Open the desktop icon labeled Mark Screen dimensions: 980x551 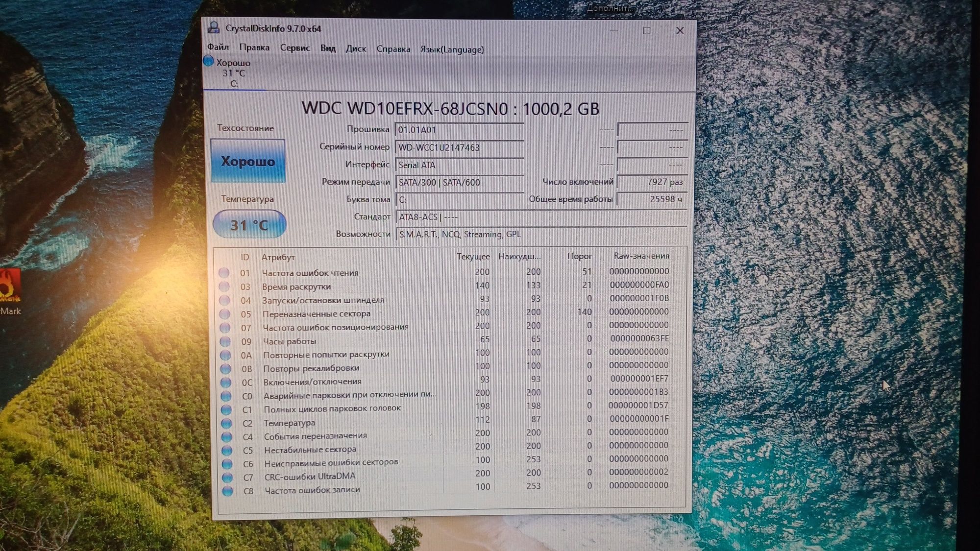click(x=10, y=292)
